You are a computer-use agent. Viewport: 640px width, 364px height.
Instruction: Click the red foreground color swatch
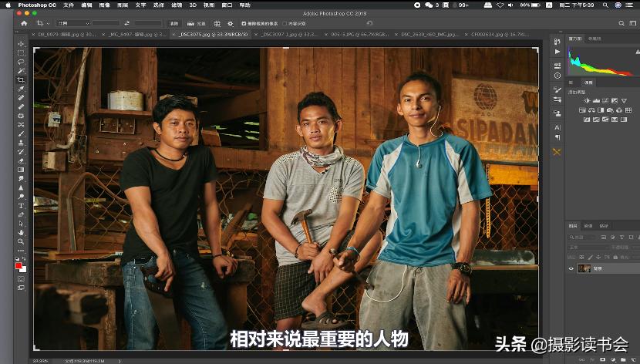19,265
